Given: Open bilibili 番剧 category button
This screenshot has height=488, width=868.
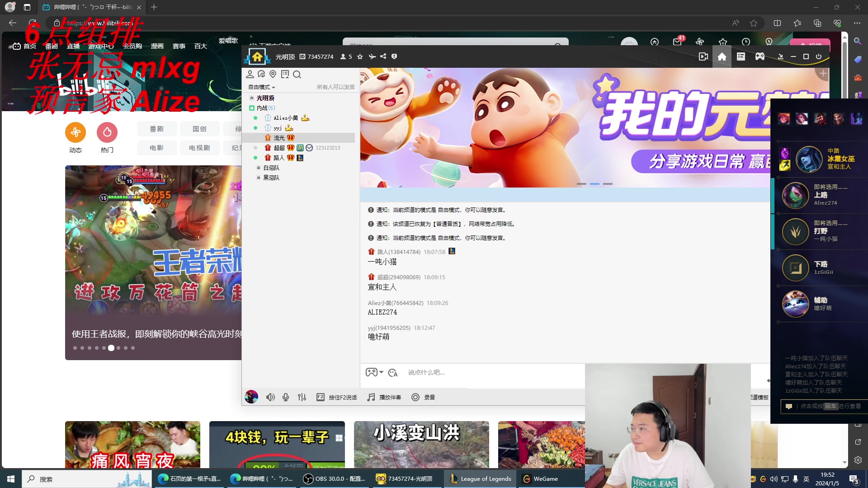Looking at the screenshot, I should [x=156, y=129].
